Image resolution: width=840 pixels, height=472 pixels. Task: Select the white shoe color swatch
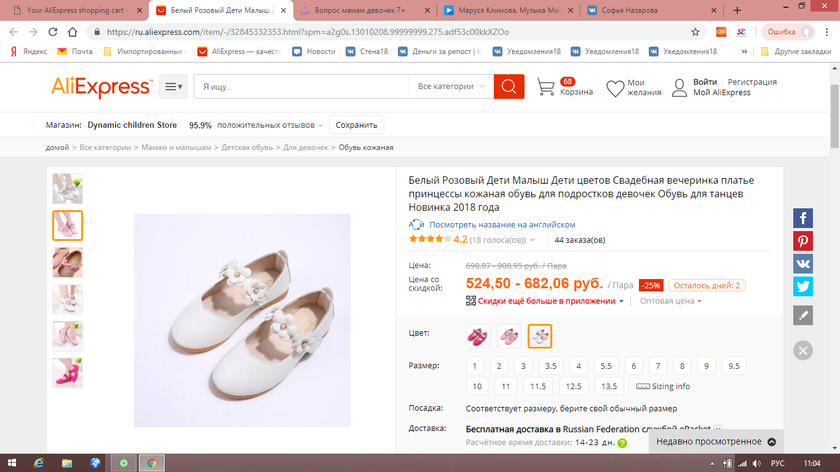pyautogui.click(x=540, y=336)
